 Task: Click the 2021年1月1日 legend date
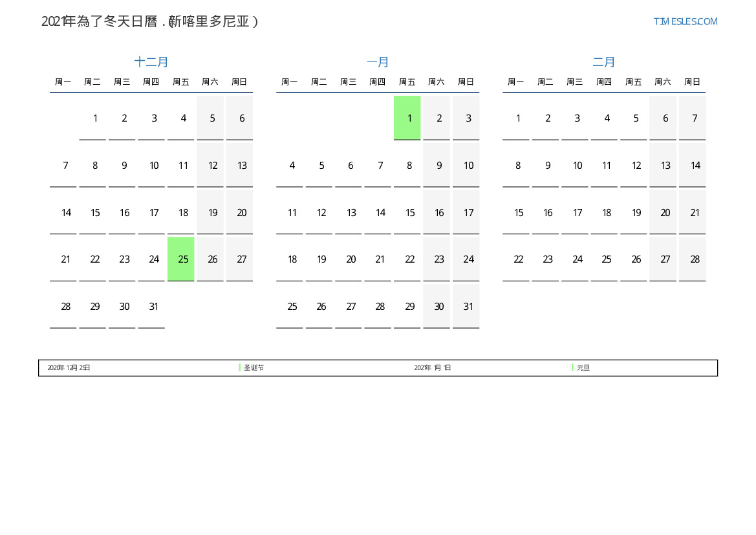point(433,368)
